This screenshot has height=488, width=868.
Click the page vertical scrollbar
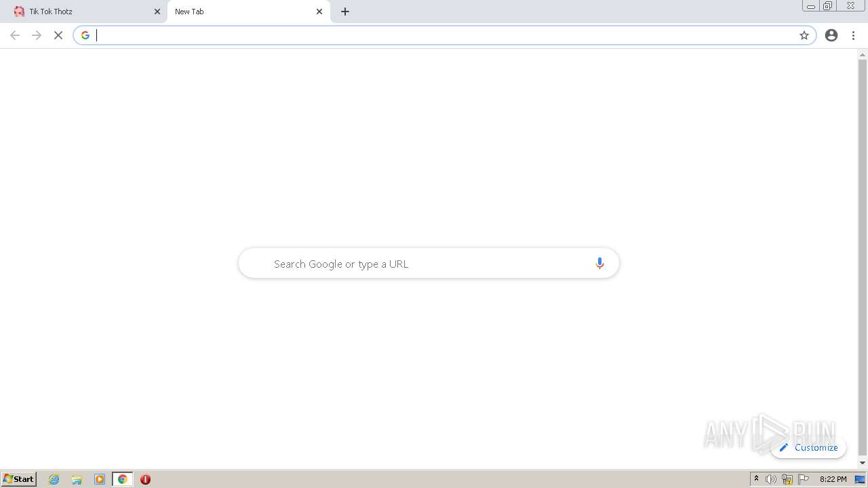coord(863,258)
